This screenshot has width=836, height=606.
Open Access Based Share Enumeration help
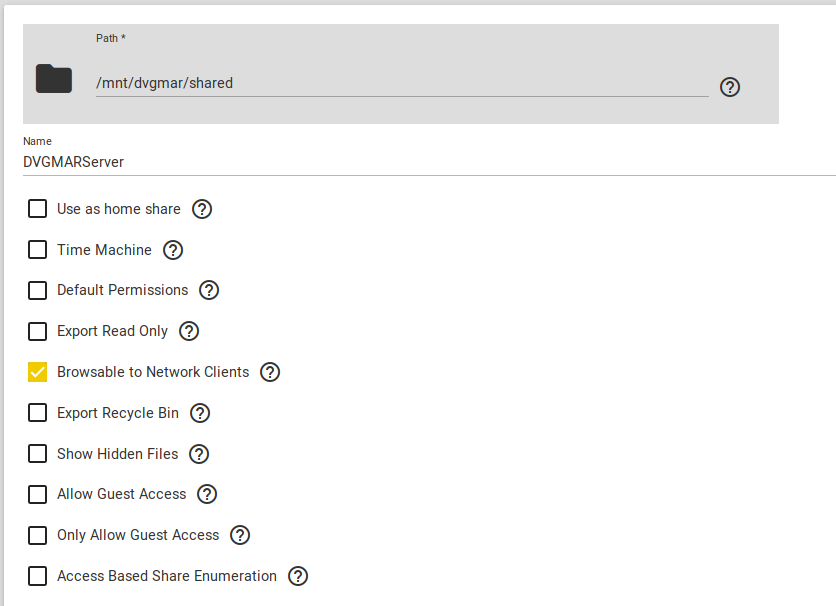(298, 576)
